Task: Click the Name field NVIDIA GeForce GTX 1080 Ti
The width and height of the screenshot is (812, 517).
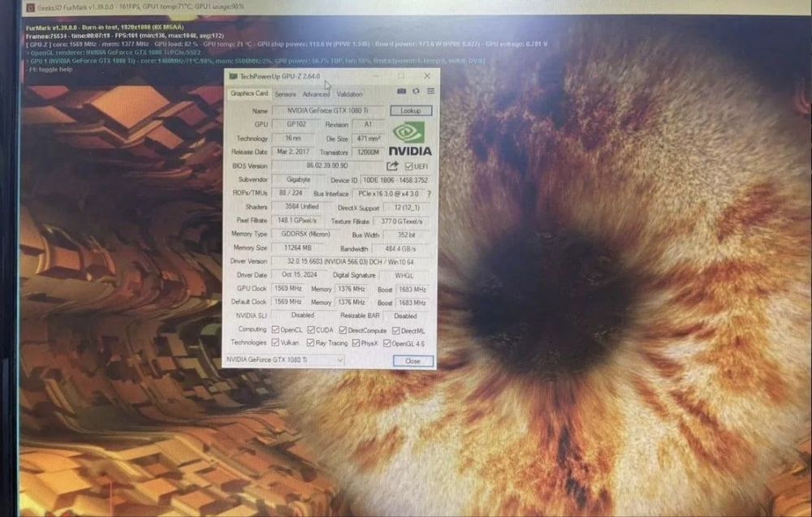Action: point(328,110)
